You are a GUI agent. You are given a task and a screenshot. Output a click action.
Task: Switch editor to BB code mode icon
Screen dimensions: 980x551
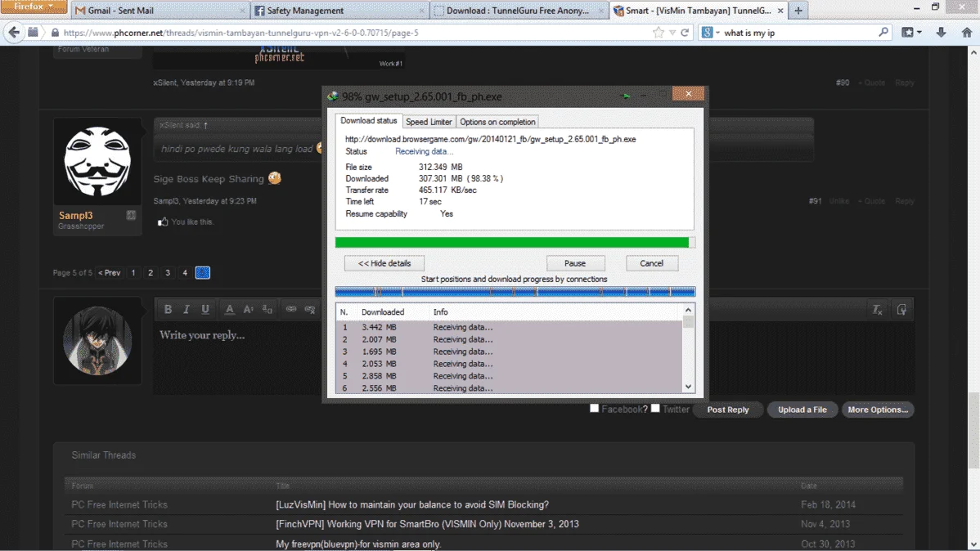(901, 309)
